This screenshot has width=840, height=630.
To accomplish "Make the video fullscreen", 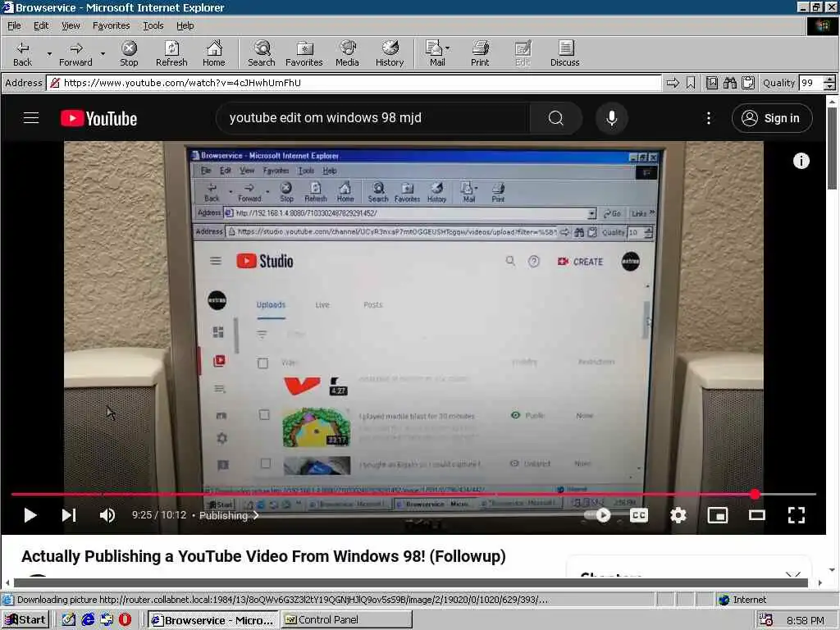I will point(797,515).
